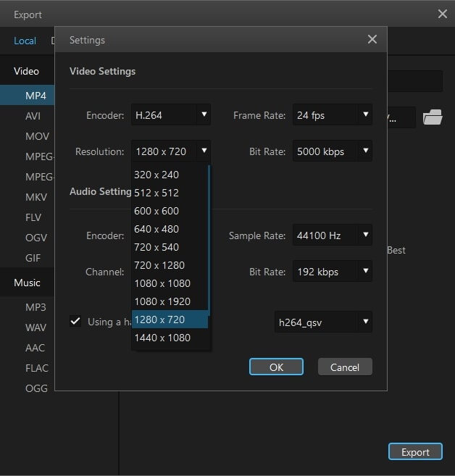The height and width of the screenshot is (476, 455).
Task: Click the OK button
Action: (276, 367)
